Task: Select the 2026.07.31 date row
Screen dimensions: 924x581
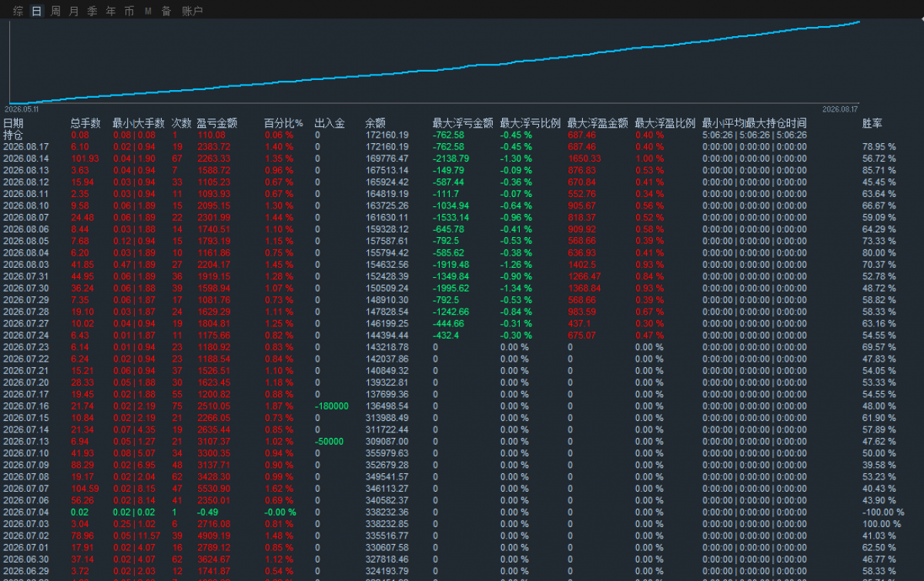Action: (25, 276)
